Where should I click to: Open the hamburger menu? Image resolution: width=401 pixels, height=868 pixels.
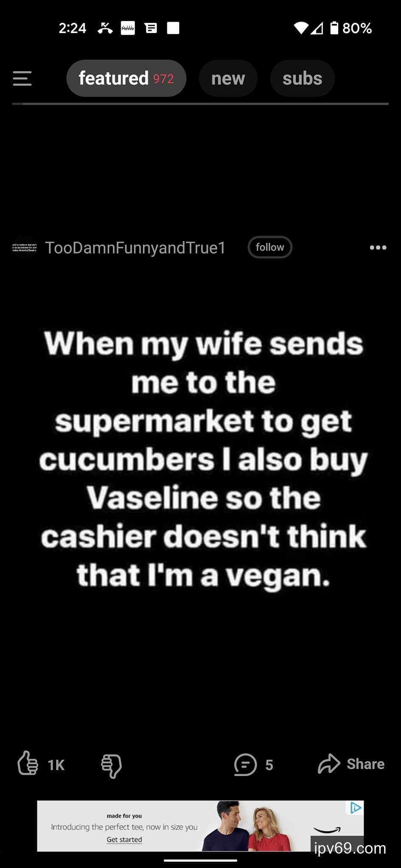point(22,78)
